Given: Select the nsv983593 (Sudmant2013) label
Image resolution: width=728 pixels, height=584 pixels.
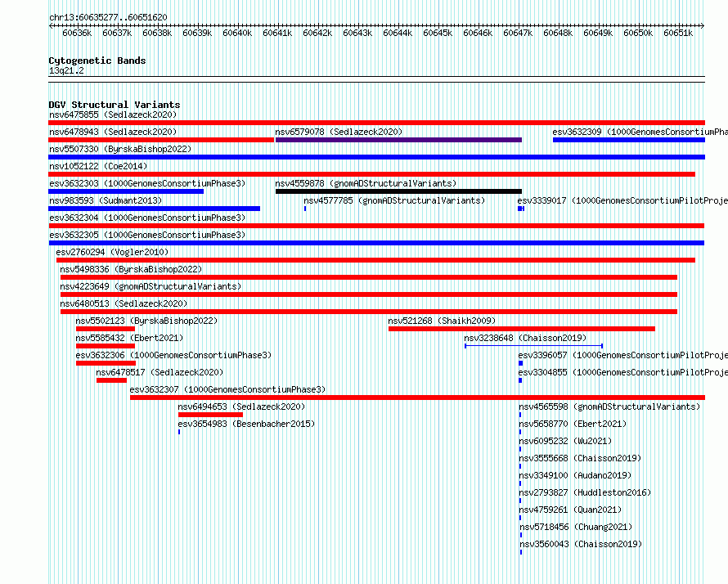Looking at the screenshot, I should point(106,200).
